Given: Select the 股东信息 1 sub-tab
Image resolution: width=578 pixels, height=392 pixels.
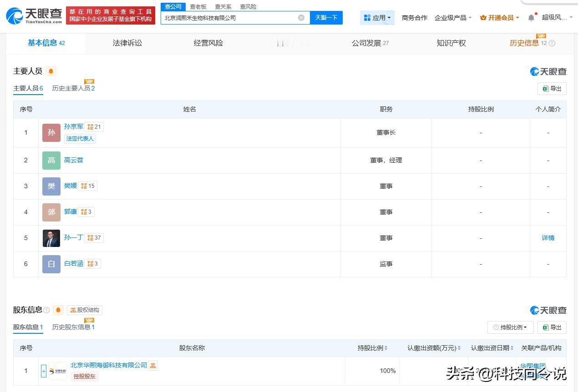Looking at the screenshot, I should pos(28,327).
